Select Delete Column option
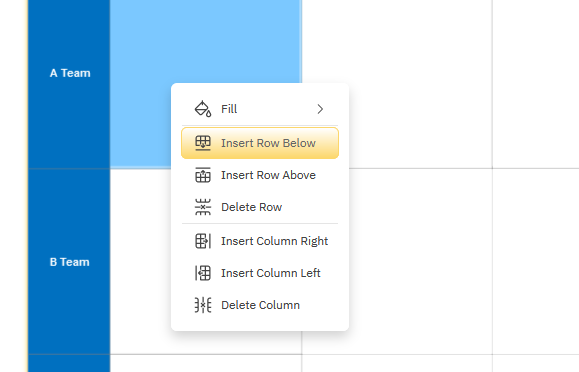Image resolution: width=579 pixels, height=372 pixels. pyautogui.click(x=260, y=305)
